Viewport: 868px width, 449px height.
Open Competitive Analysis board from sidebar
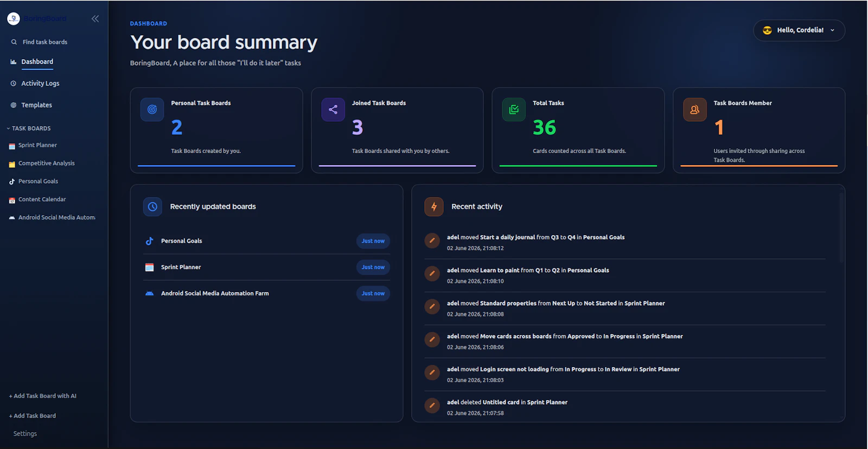click(47, 163)
